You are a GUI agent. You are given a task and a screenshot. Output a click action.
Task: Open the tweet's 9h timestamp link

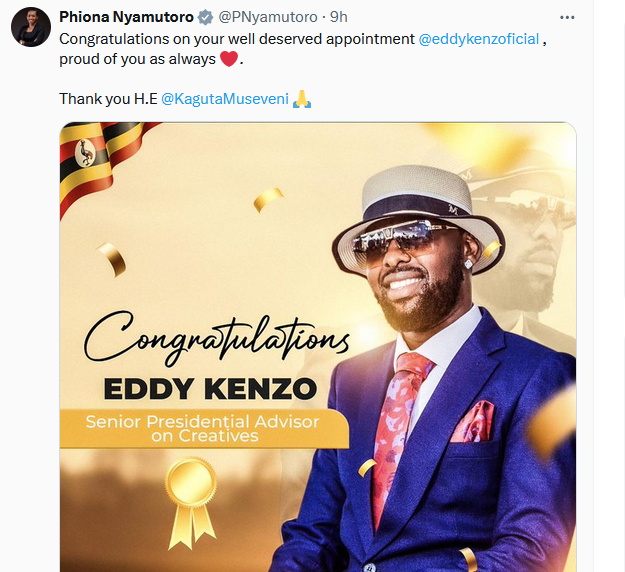[339, 17]
